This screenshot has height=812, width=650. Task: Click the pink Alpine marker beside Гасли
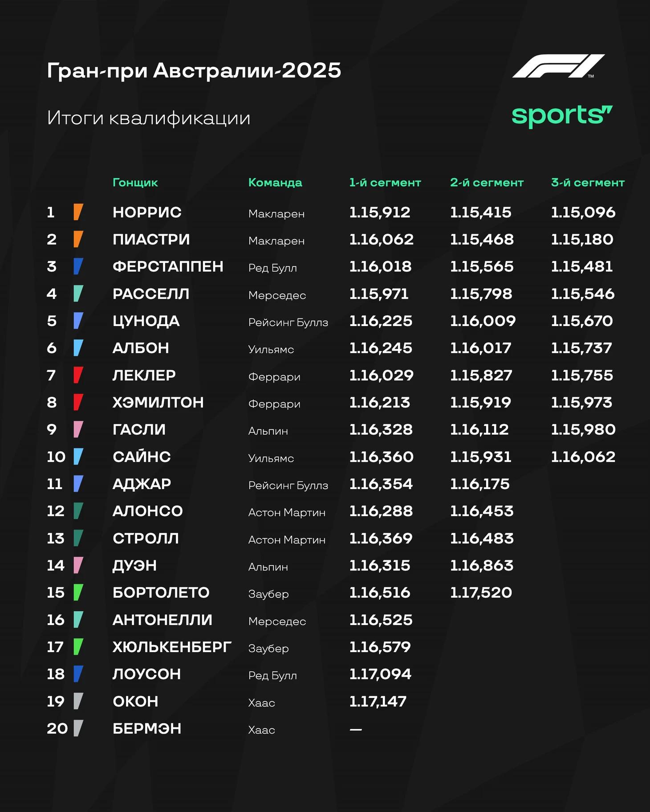pyautogui.click(x=78, y=429)
